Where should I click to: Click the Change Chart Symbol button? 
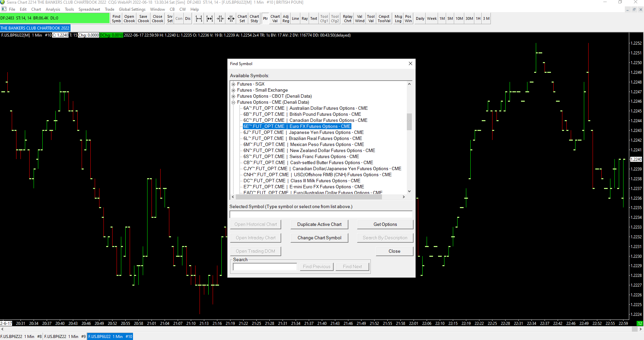319,238
